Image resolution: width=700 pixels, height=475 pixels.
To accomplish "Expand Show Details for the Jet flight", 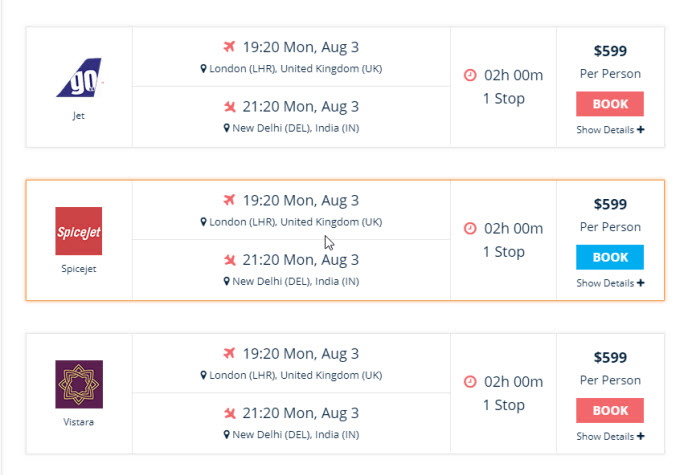I will pos(610,130).
